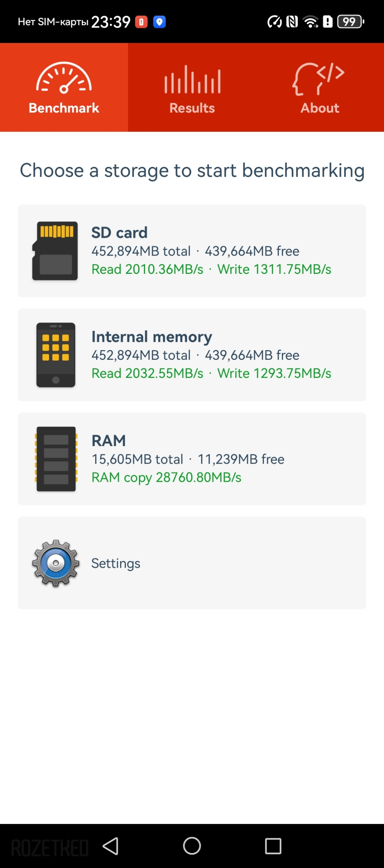Open the Settings text entry
The width and height of the screenshot is (384, 868).
pos(116,563)
